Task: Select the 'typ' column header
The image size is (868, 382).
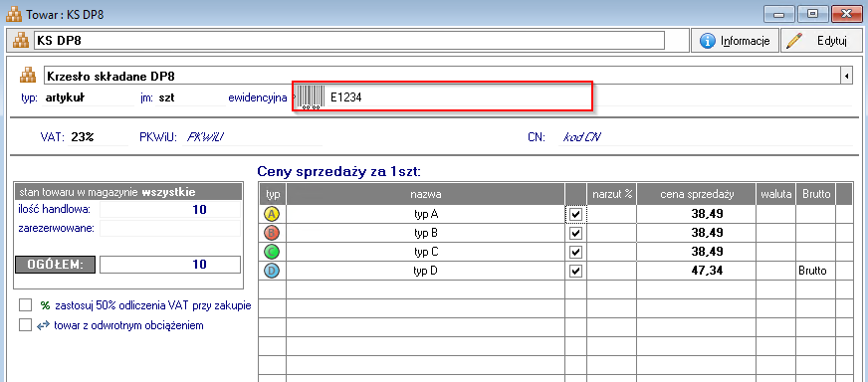Action: 273,194
